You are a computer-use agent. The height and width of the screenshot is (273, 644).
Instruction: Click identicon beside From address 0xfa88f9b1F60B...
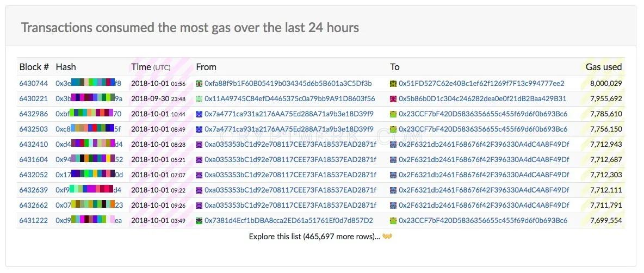click(x=199, y=83)
